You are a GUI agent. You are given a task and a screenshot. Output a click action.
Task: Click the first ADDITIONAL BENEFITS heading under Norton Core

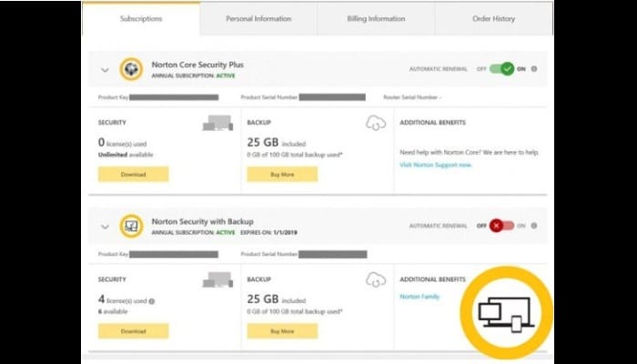[432, 123]
